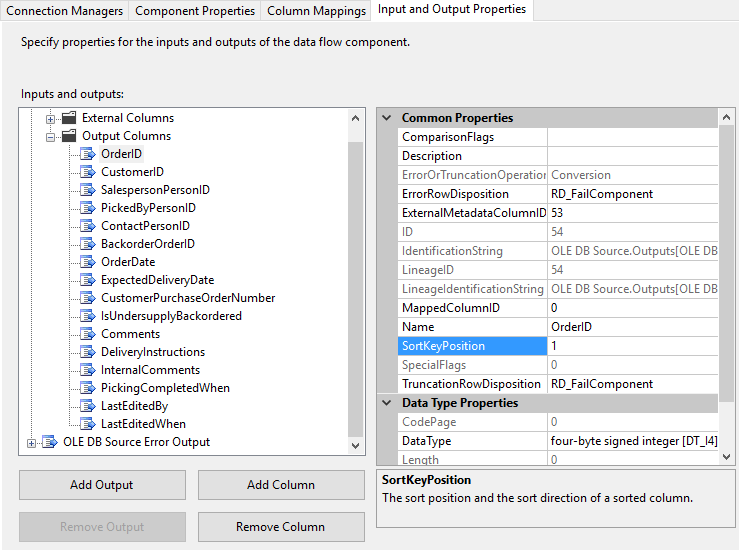This screenshot has width=739, height=550.
Task: Expand the OLE DB Source Error Output node
Action: click(32, 442)
